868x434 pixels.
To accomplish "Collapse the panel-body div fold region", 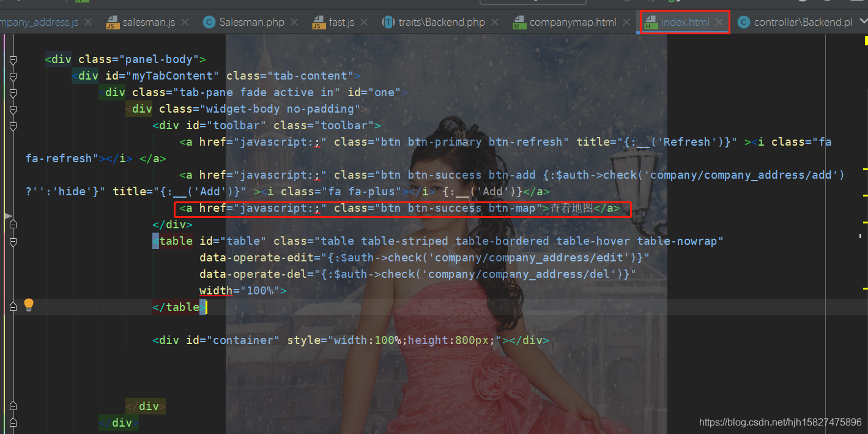I will (13, 59).
